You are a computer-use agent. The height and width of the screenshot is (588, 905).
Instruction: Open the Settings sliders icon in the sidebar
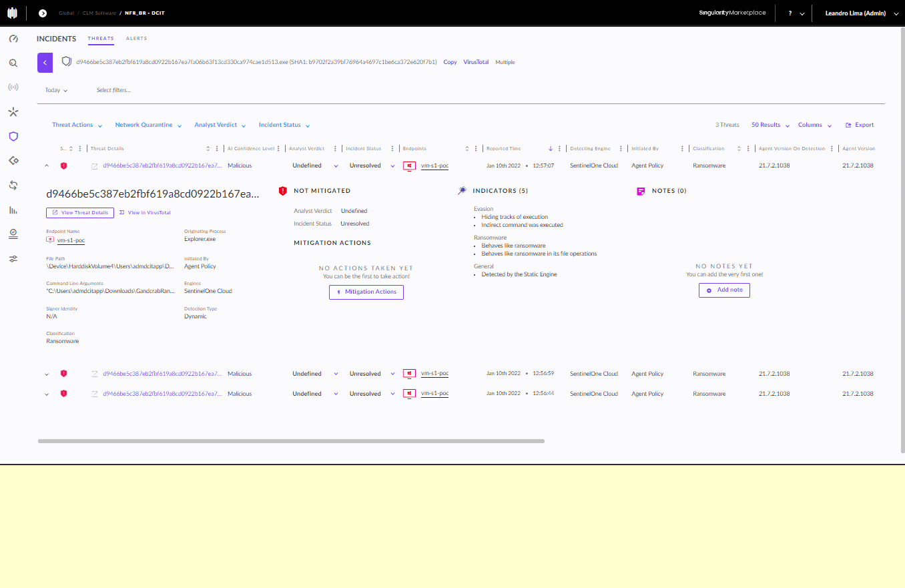tap(13, 258)
